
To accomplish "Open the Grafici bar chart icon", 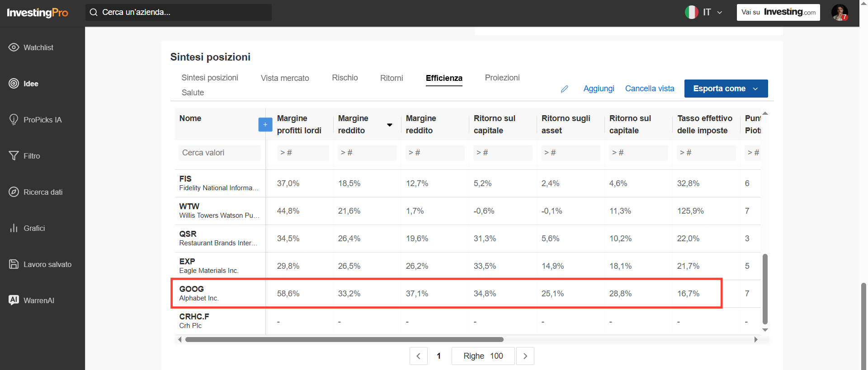I will click(x=14, y=228).
